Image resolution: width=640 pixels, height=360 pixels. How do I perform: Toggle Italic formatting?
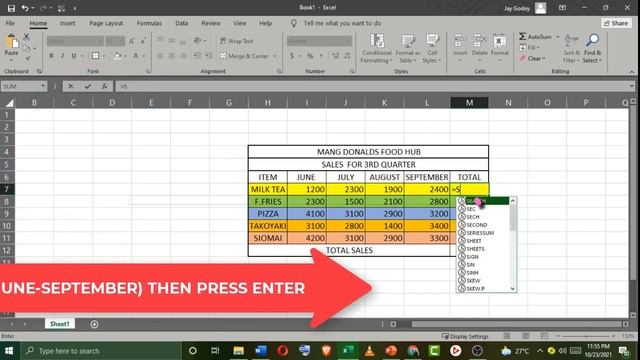pyautogui.click(x=62, y=56)
